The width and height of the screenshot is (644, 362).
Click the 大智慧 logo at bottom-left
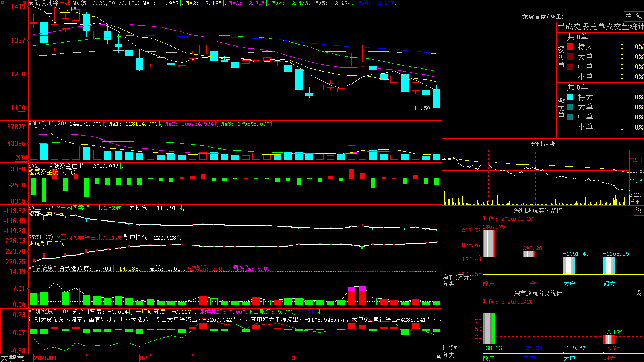[13, 358]
